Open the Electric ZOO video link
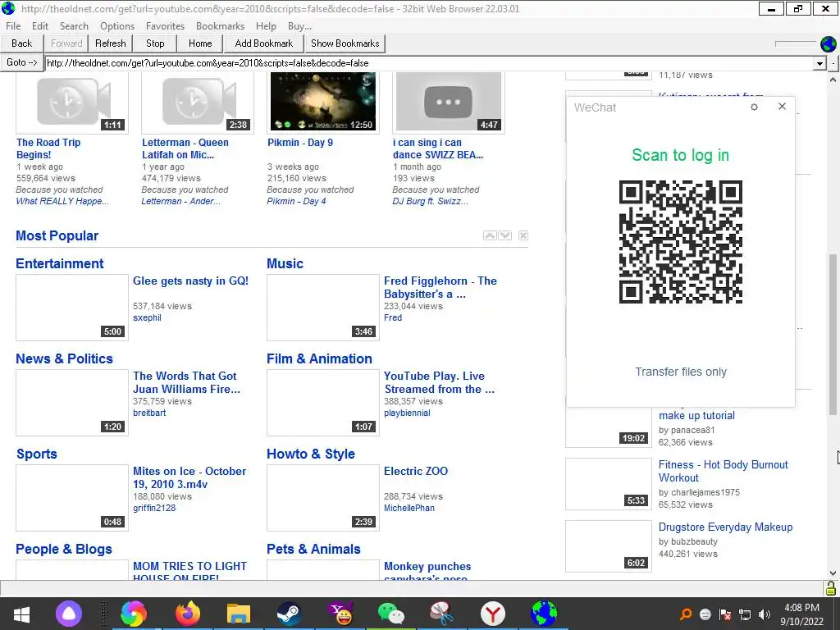 [x=416, y=471]
